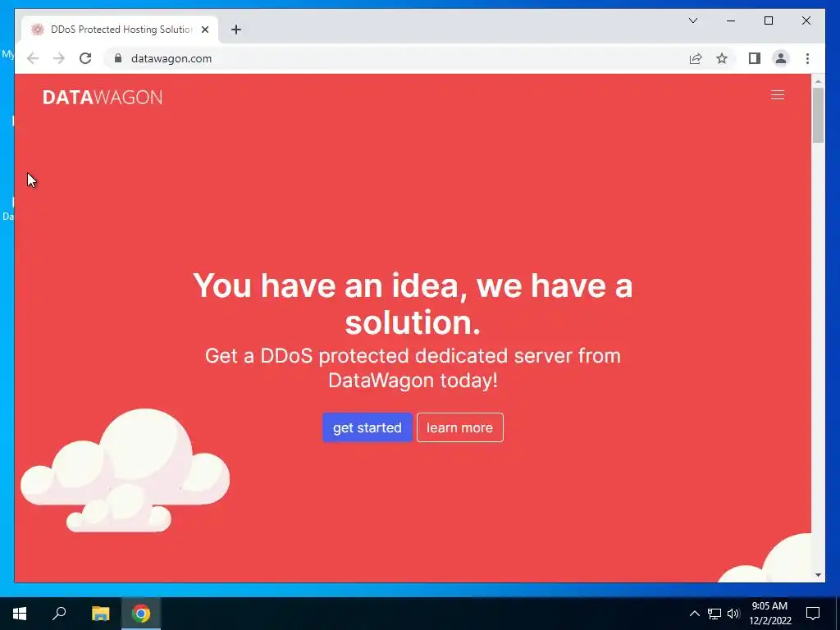Click the page vertical scrollbar thumb
The width and height of the screenshot is (840, 630).
tap(818, 115)
